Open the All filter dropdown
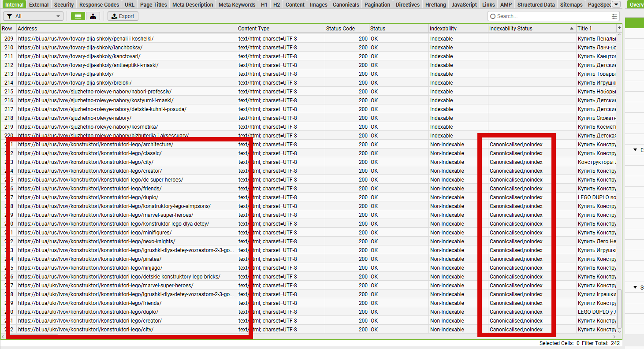The image size is (644, 349). tap(34, 16)
